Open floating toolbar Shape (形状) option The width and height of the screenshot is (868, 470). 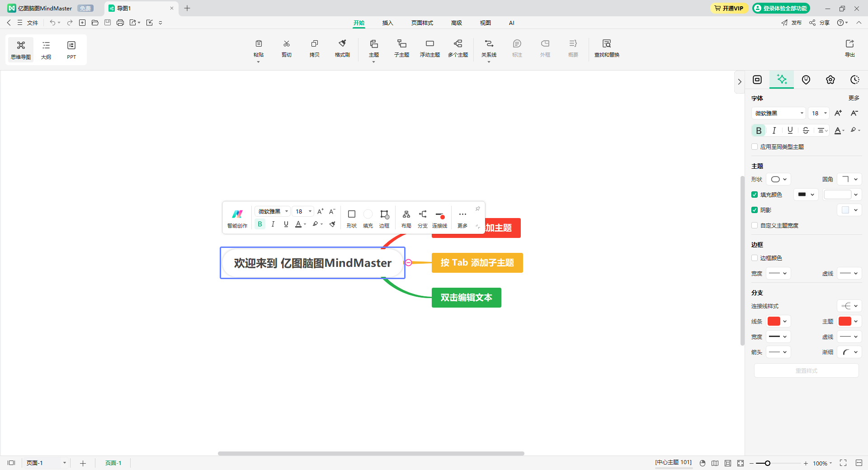pyautogui.click(x=352, y=218)
